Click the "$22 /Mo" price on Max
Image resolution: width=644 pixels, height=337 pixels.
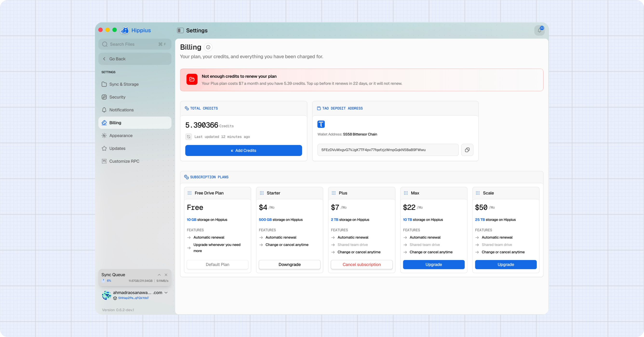click(413, 207)
